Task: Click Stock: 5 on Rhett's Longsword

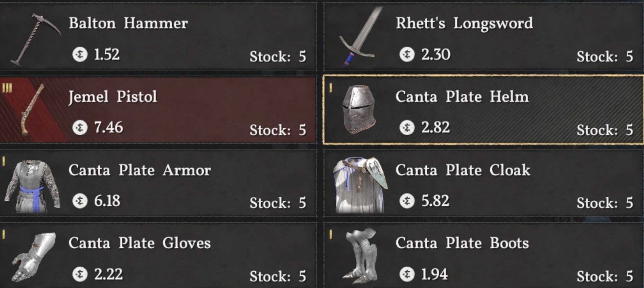Action: click(x=605, y=56)
